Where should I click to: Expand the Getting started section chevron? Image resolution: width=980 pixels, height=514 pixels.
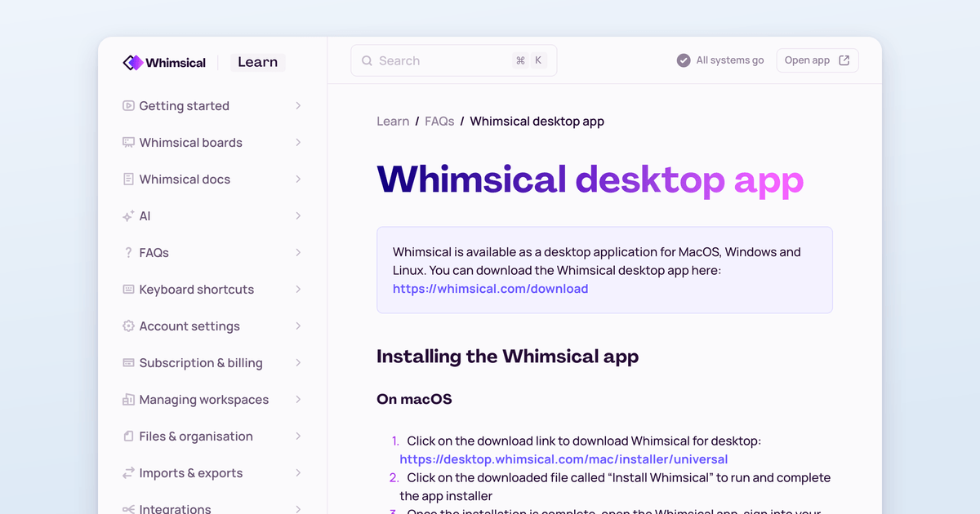tap(298, 105)
